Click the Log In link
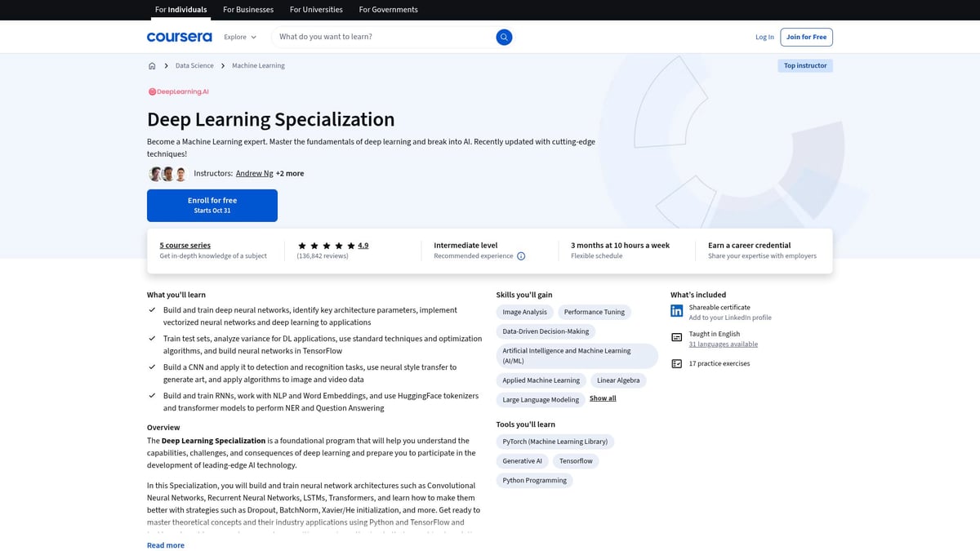The height and width of the screenshot is (551, 980). [x=764, y=37]
